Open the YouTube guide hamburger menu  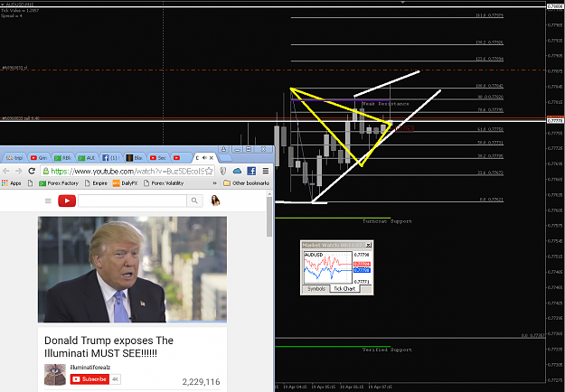click(48, 201)
